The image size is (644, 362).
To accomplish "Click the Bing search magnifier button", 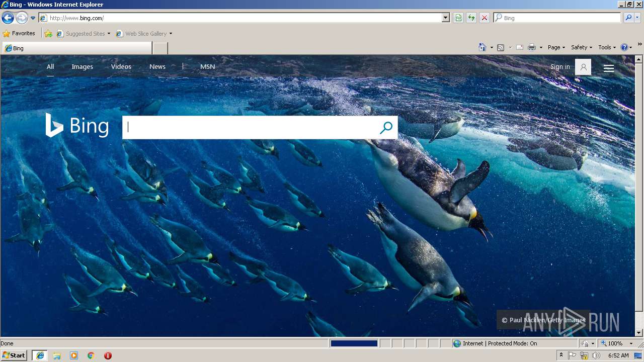I will pyautogui.click(x=386, y=128).
